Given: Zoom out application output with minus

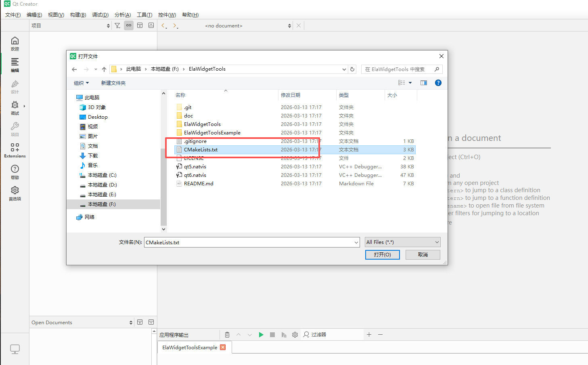Looking at the screenshot, I should (x=380, y=334).
